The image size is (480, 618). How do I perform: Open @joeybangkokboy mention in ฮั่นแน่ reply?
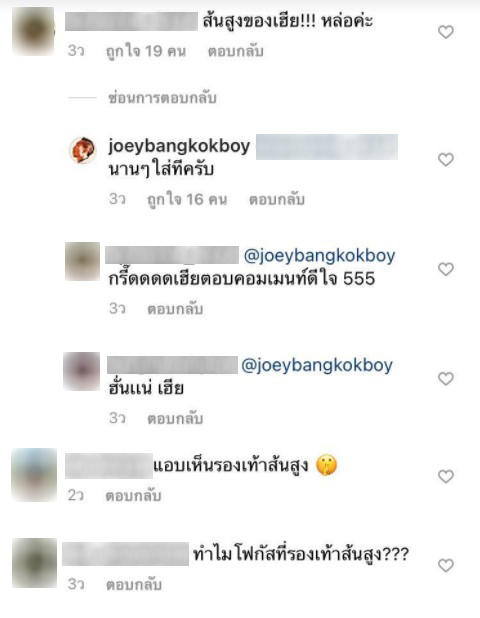[x=317, y=366]
